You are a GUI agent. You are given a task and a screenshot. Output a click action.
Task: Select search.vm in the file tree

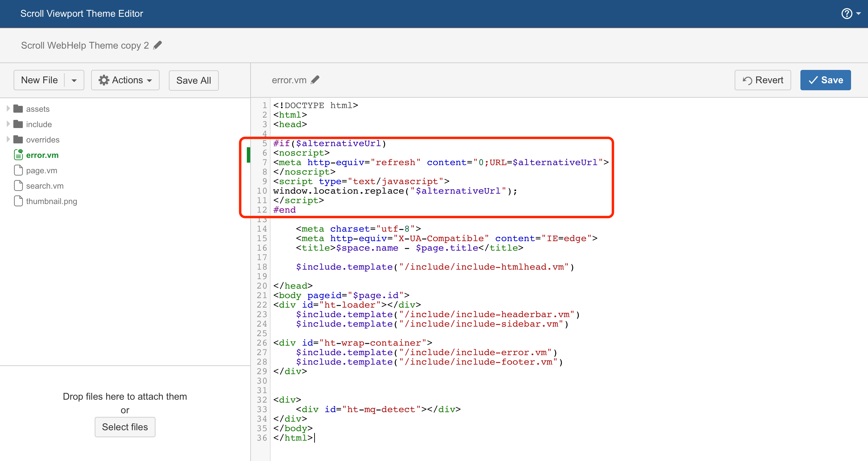(x=45, y=186)
